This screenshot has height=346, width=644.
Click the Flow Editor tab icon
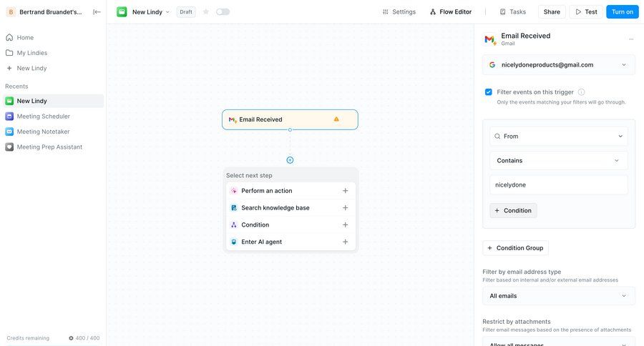pos(433,12)
